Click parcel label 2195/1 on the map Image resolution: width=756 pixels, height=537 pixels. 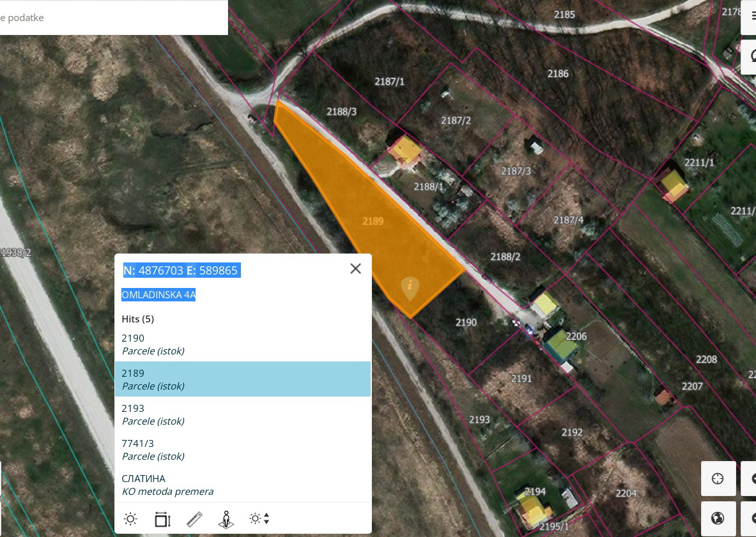tap(554, 526)
